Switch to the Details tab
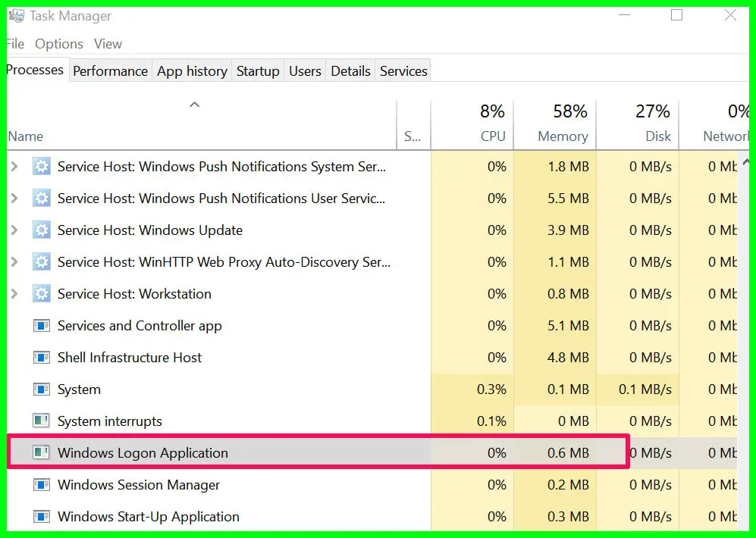Viewport: 756px width, 538px height. (x=350, y=70)
